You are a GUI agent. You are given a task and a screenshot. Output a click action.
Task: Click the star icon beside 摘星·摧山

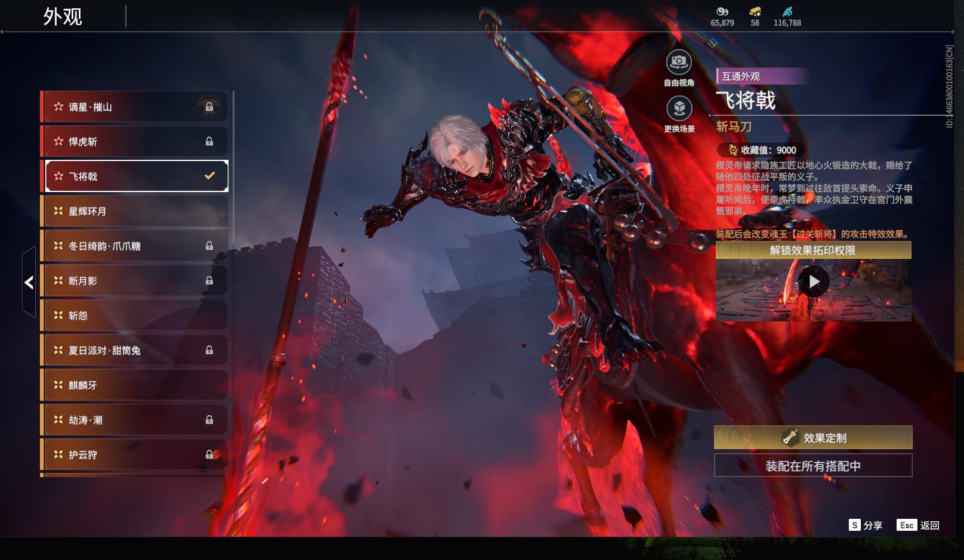(58, 107)
